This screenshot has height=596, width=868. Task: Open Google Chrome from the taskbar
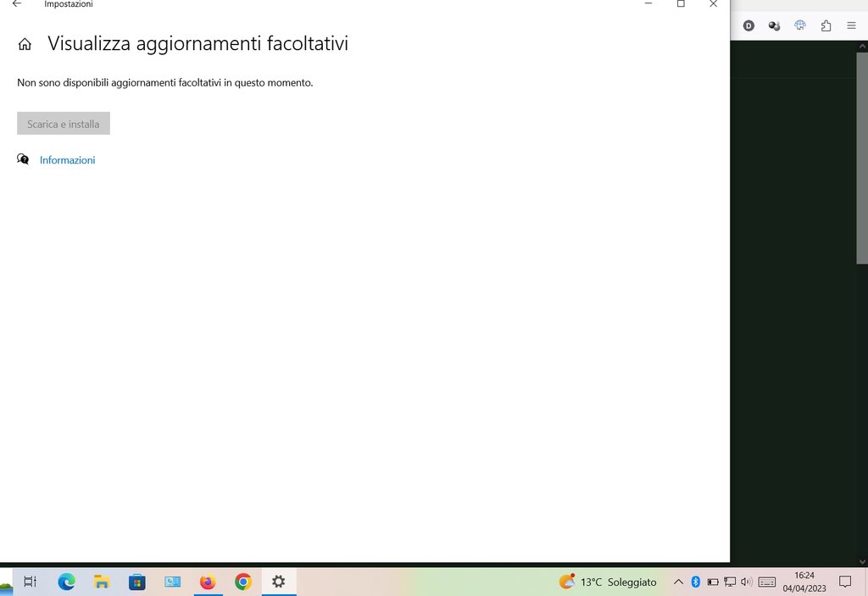243,582
